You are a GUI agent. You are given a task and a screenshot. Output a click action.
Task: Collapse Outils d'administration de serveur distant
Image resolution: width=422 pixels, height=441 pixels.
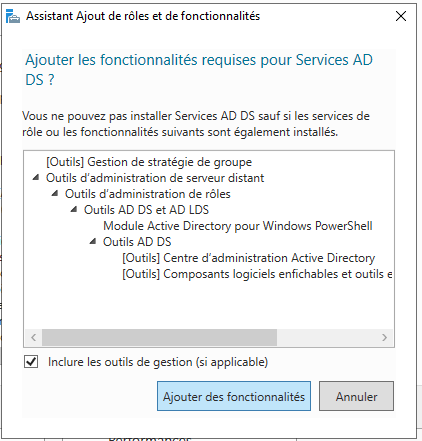[x=36, y=177]
